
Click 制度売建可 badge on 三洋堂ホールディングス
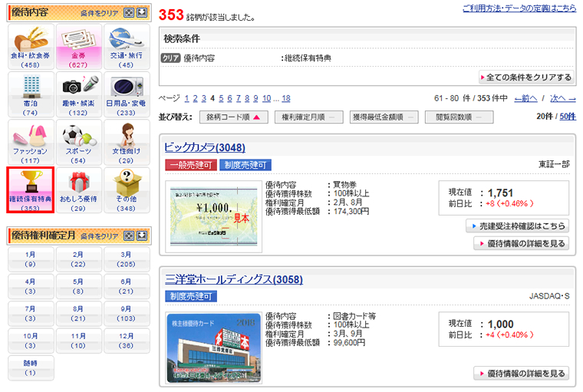tap(191, 296)
